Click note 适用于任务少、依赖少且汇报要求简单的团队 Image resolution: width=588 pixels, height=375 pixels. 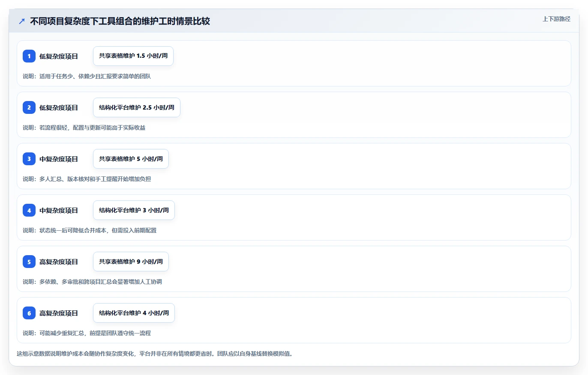(x=95, y=76)
